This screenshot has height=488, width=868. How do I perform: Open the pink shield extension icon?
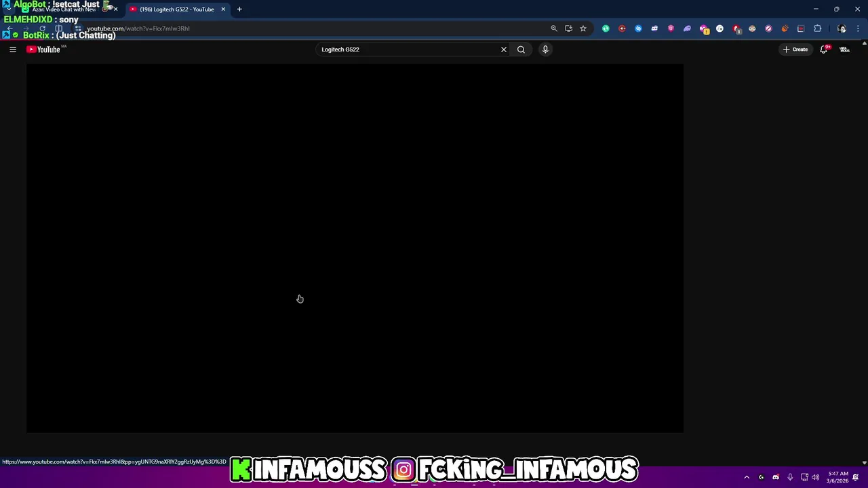pyautogui.click(x=671, y=28)
